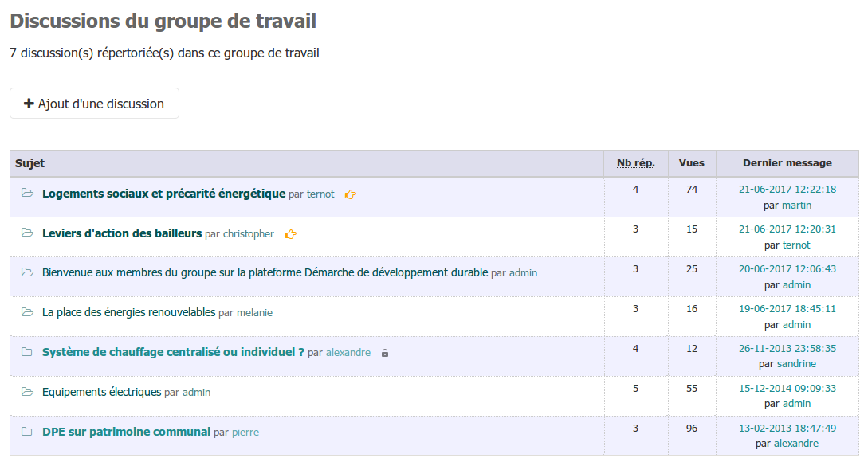Click folder icon of Système de chauffage row

[x=26, y=352]
